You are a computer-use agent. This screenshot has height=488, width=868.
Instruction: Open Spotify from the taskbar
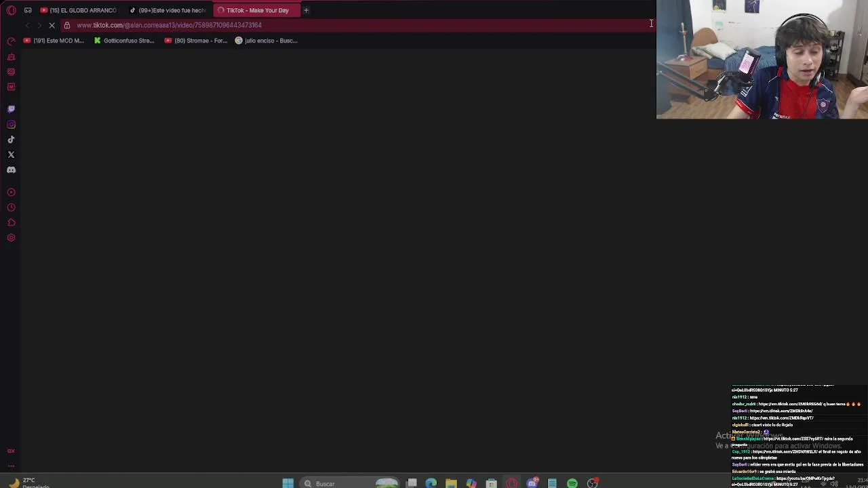point(572,483)
